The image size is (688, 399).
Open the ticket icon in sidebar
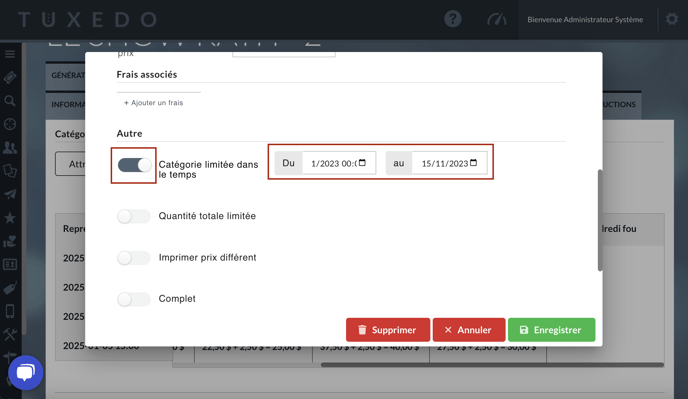click(10, 78)
